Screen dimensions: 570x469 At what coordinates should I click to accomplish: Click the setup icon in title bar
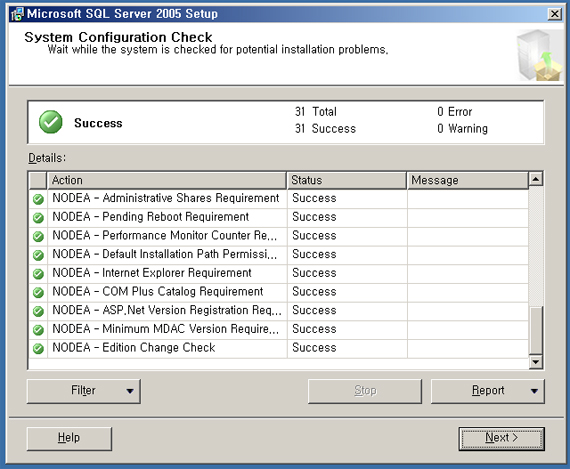(x=17, y=14)
